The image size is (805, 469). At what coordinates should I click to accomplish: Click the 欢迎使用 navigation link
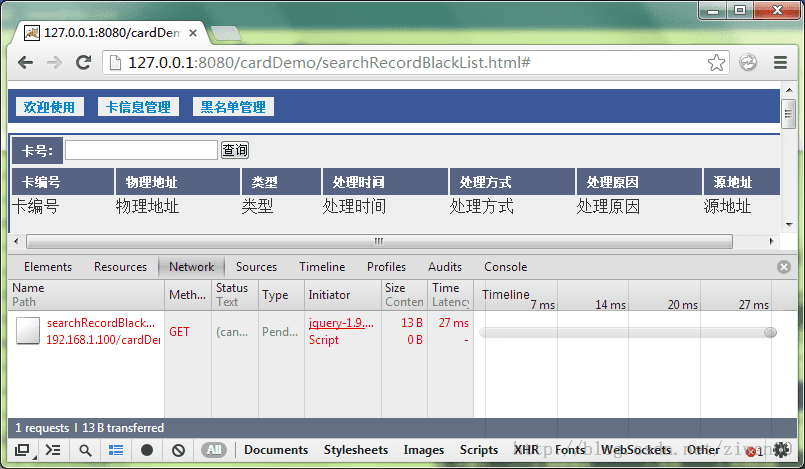click(x=49, y=107)
